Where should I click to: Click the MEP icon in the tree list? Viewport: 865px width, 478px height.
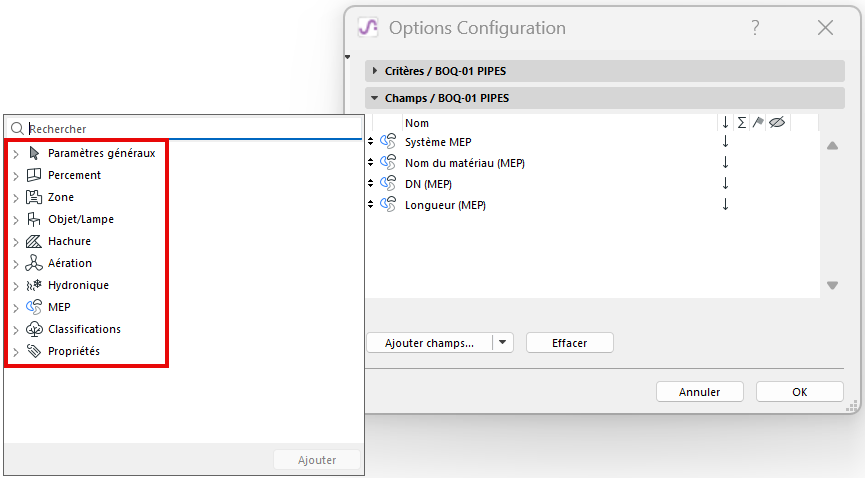point(34,307)
